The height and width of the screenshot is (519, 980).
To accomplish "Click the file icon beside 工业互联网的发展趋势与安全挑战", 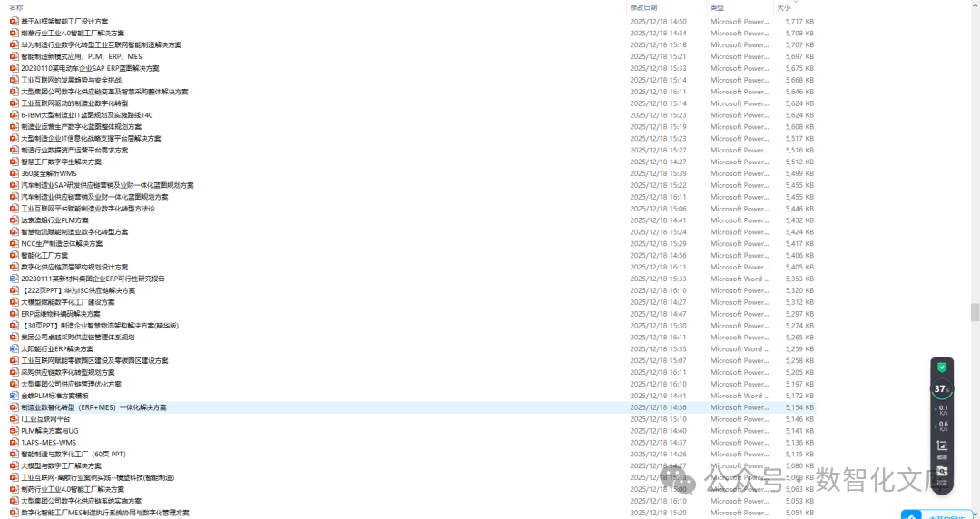I will click(x=15, y=80).
